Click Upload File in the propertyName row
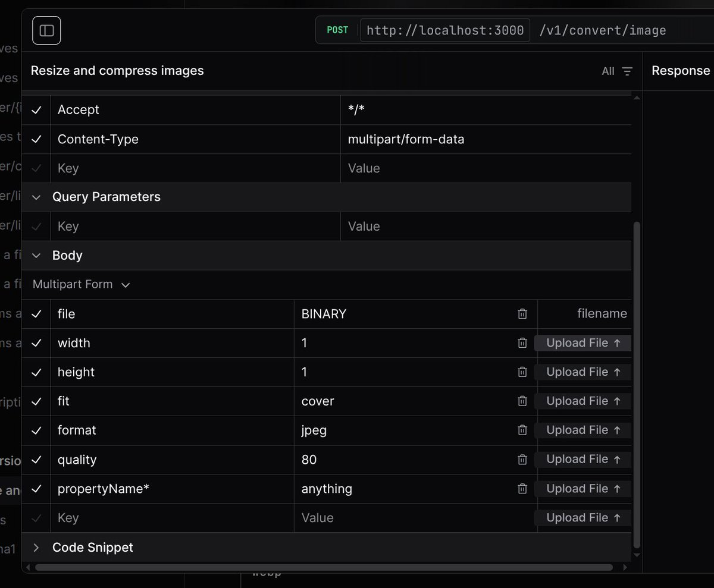This screenshot has width=714, height=588. (583, 489)
